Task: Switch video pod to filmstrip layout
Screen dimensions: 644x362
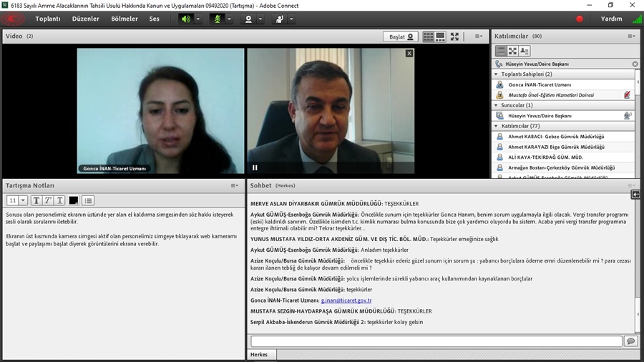Action: pos(440,36)
